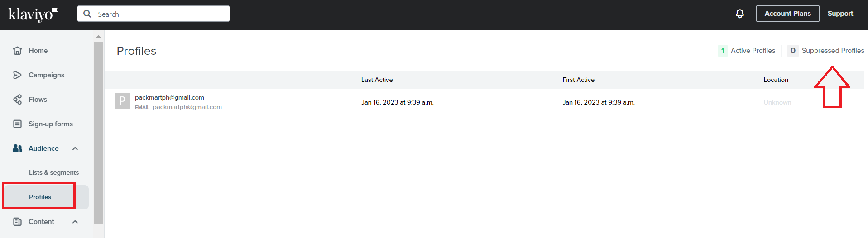Show Active Profiles

click(x=747, y=51)
